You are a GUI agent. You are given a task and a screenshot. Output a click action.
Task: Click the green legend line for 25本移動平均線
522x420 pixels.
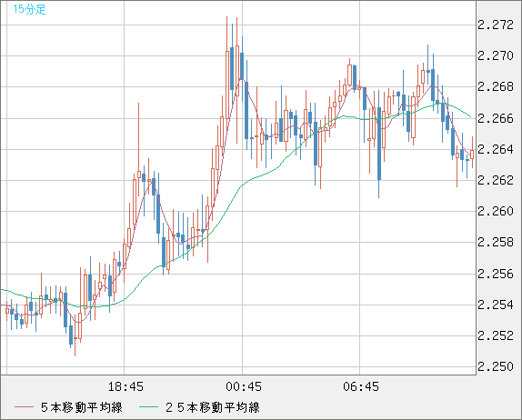pos(149,407)
